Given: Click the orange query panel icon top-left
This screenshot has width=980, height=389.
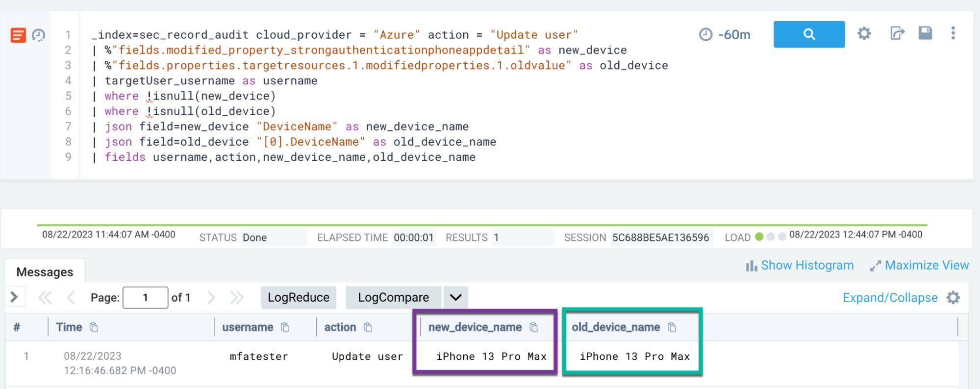Looking at the screenshot, I should click(x=18, y=34).
